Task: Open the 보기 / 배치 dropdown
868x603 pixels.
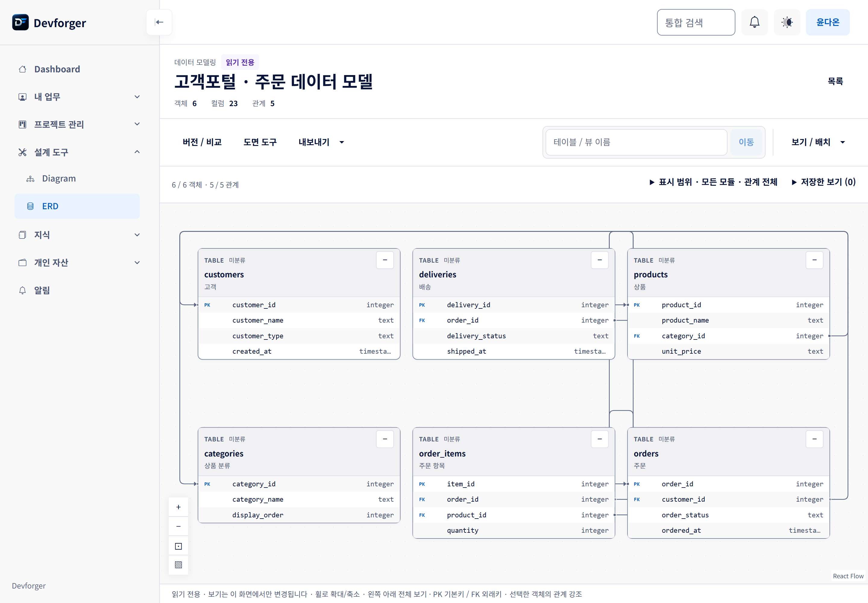Action: pos(818,142)
